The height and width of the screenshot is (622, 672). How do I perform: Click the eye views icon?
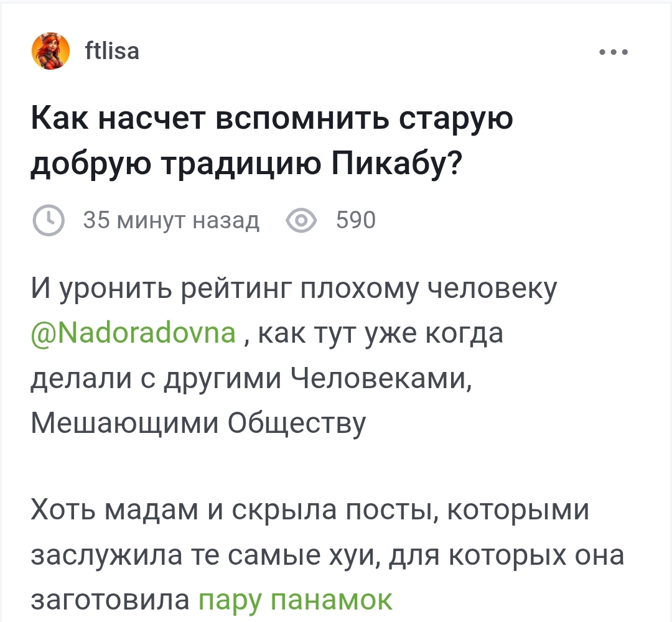pyautogui.click(x=301, y=221)
